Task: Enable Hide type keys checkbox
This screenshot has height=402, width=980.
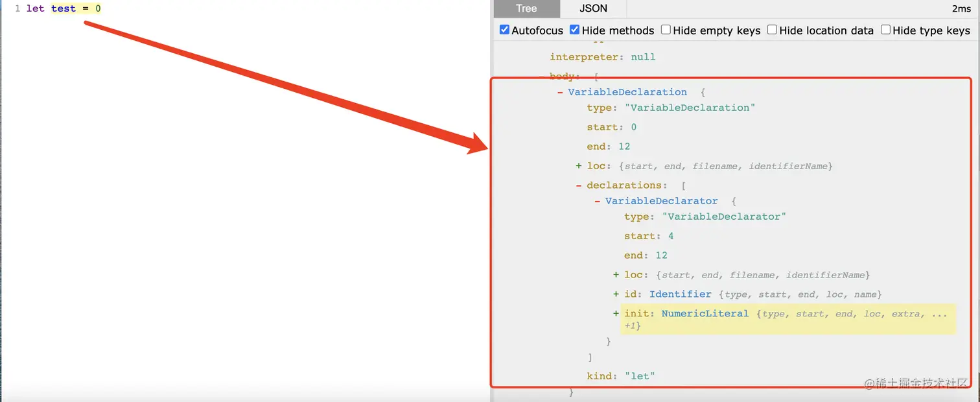Action: coord(885,30)
